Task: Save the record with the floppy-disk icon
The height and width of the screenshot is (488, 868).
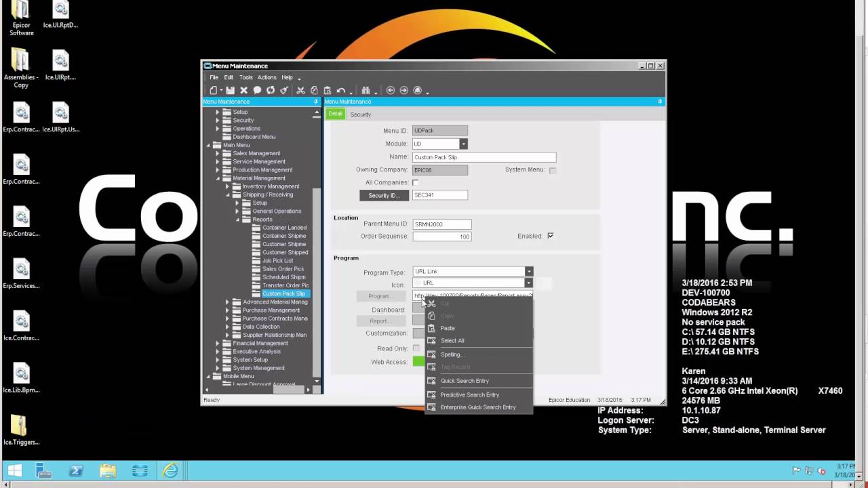Action: [x=231, y=90]
